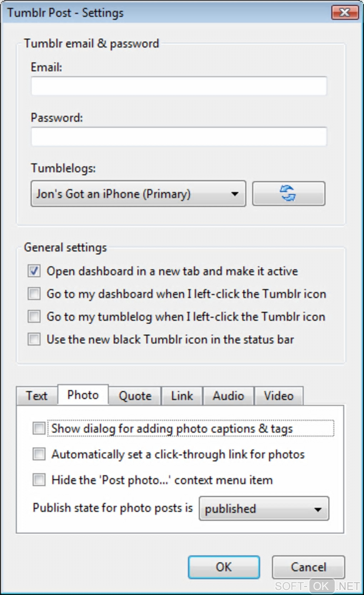Enable the new black Tumblr icon option

coord(34,339)
